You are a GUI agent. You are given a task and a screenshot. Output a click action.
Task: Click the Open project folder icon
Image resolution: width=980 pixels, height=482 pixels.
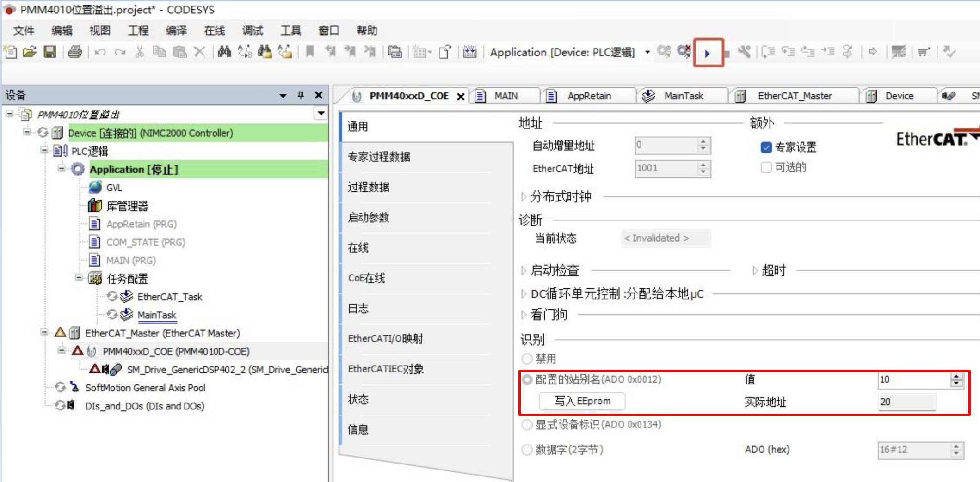[30, 52]
